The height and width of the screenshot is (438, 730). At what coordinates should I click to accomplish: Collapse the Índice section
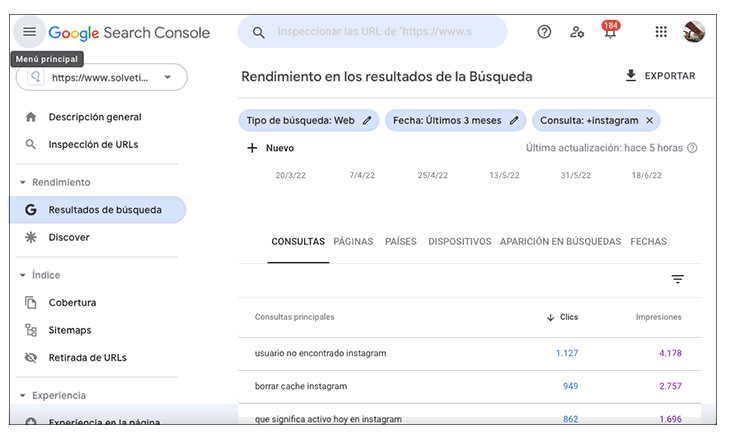coord(23,275)
